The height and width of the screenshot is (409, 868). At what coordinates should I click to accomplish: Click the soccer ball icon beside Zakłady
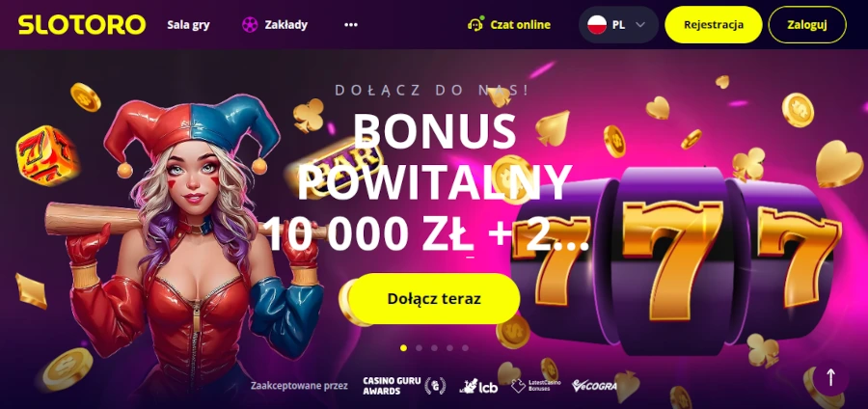tap(250, 25)
